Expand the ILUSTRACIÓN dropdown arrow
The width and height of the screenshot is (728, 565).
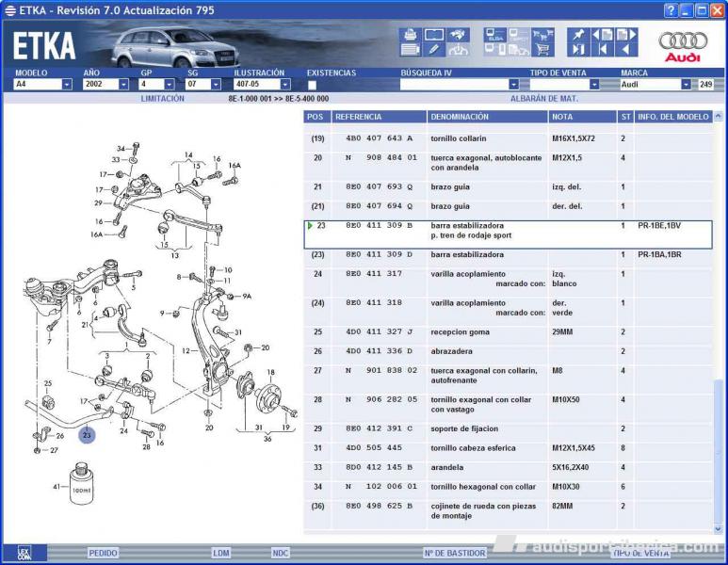[285, 85]
